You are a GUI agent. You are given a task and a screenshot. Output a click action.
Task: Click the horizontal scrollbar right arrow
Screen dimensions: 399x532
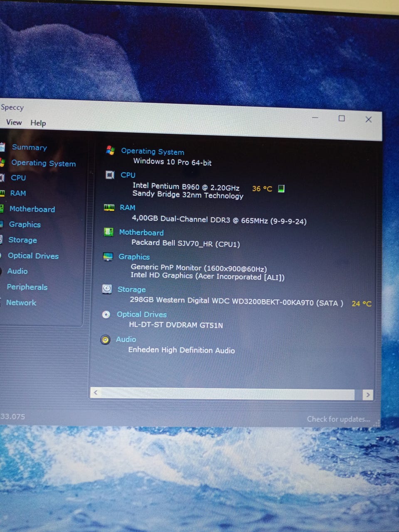click(367, 395)
